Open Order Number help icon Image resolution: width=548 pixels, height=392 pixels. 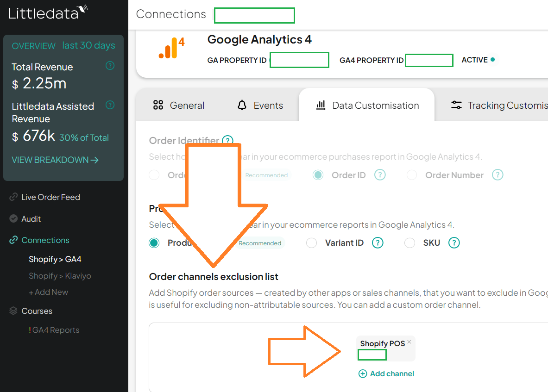(x=498, y=174)
